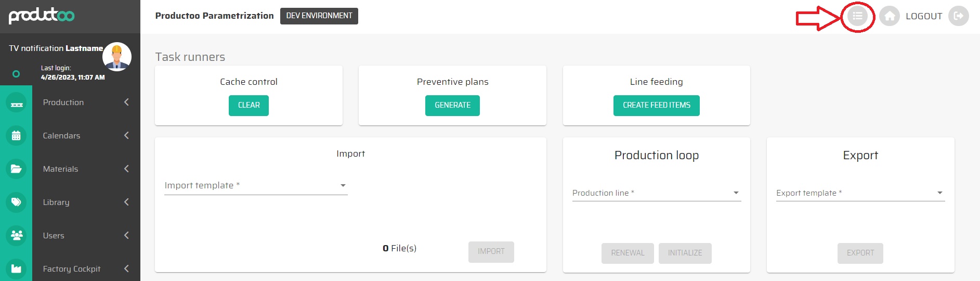
Task: Click the Production sidebar icon
Action: click(16, 103)
